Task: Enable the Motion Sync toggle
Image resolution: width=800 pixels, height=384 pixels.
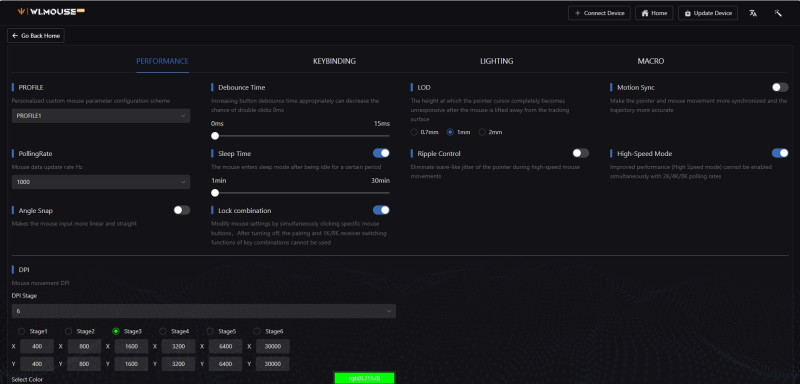Action: tap(780, 87)
